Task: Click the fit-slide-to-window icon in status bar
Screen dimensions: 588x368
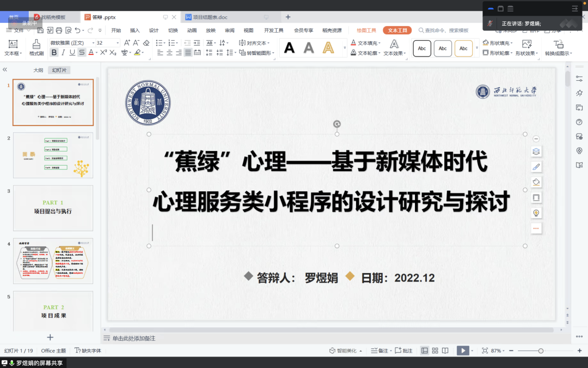Action: click(x=484, y=351)
